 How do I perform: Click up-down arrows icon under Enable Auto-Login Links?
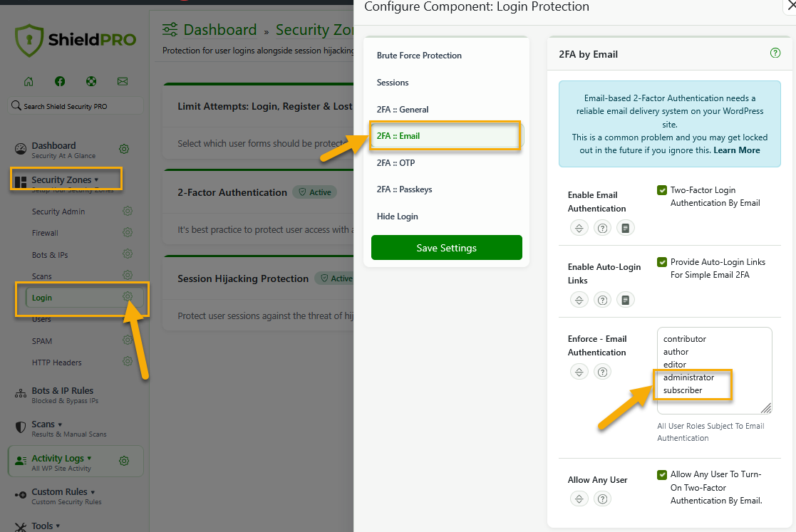click(x=579, y=300)
